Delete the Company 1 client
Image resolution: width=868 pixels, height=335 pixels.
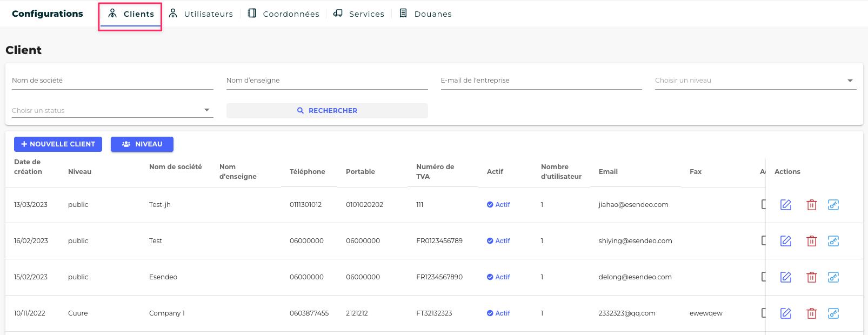point(811,313)
